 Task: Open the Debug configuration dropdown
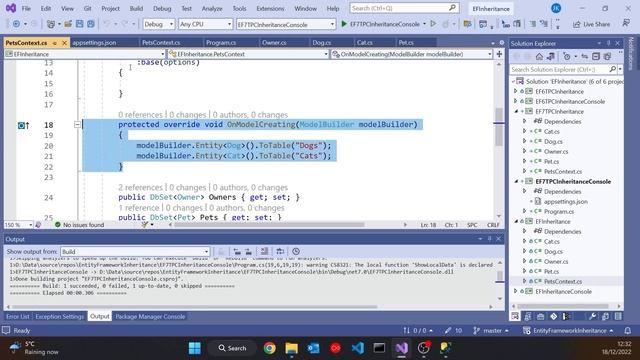[159, 24]
